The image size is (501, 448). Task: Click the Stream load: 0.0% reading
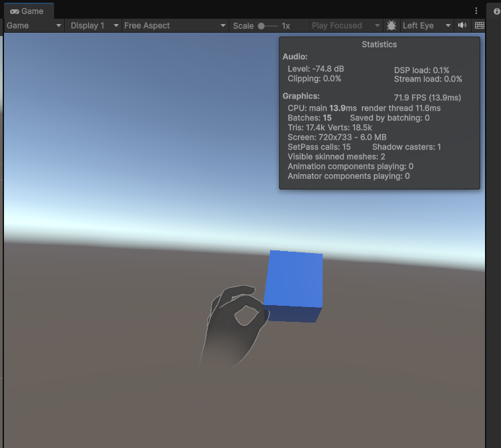[428, 79]
